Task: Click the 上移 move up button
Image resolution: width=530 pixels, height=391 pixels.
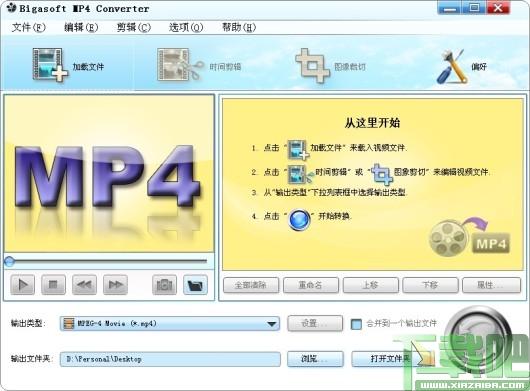Action: point(370,285)
